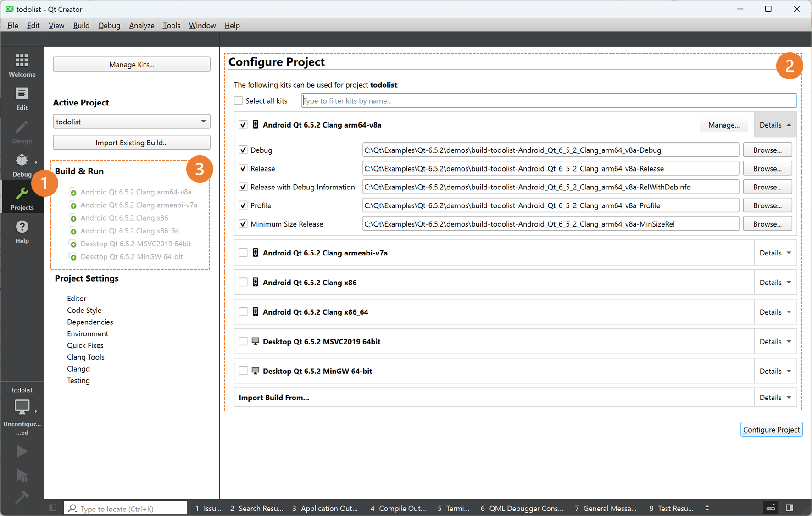The image size is (812, 516).
Task: Open the Design mode
Action: pyautogui.click(x=22, y=132)
